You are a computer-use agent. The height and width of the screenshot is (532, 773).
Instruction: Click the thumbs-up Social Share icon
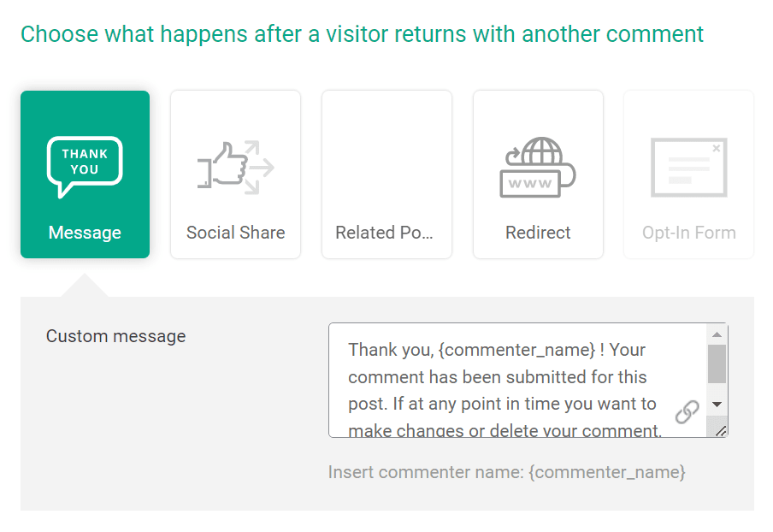click(235, 166)
